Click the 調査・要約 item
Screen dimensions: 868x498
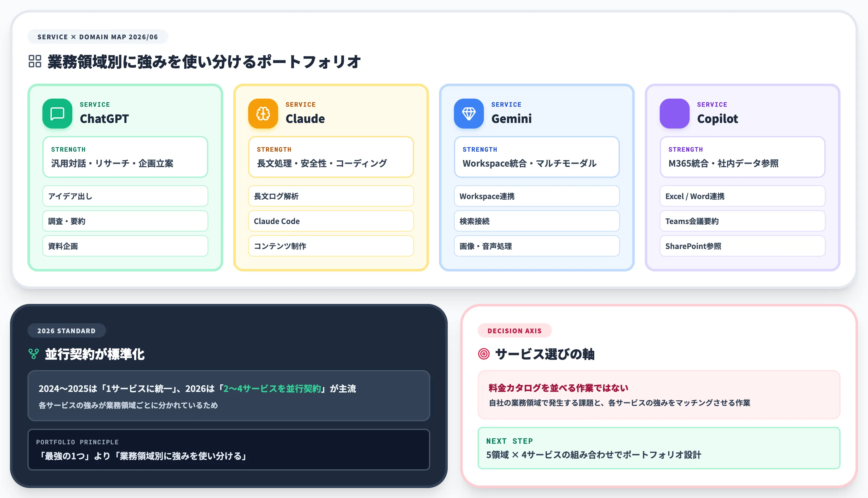coord(125,221)
